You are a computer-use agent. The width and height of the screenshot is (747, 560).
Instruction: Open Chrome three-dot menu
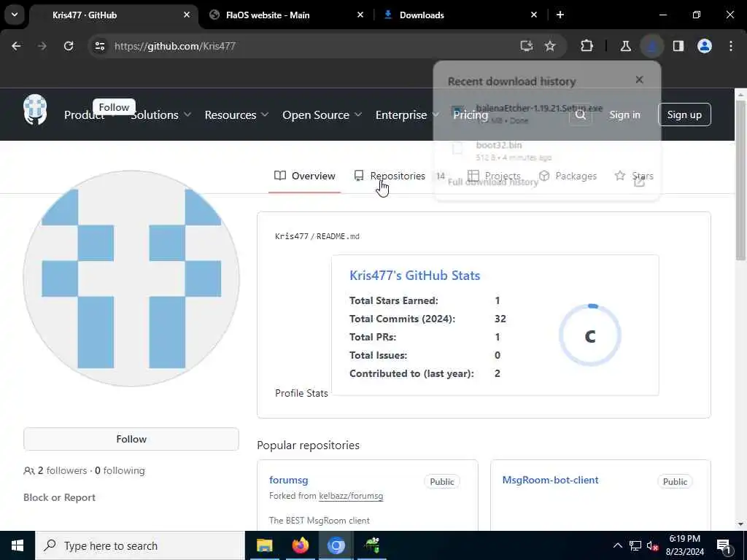(731, 46)
